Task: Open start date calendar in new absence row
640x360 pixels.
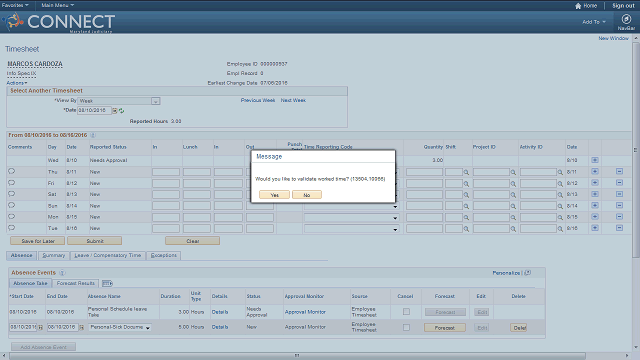Action: point(40,327)
